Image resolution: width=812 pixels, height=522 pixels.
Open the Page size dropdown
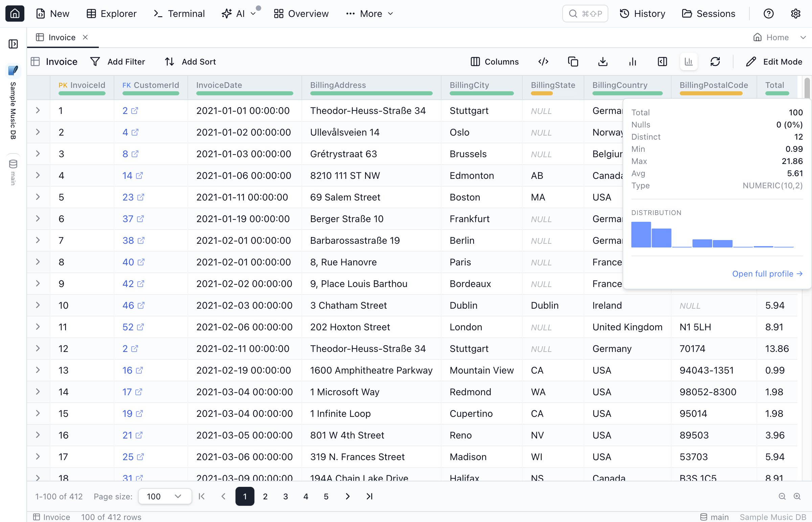[x=165, y=497]
